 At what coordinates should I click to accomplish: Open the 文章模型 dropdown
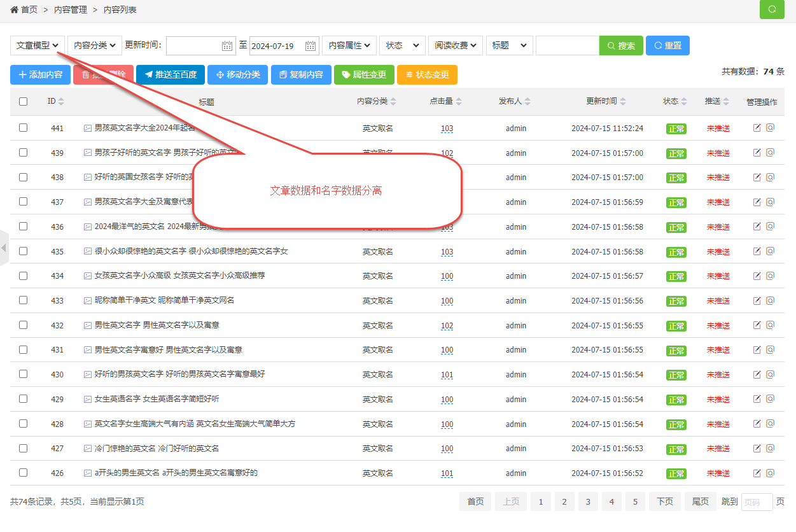click(x=38, y=46)
